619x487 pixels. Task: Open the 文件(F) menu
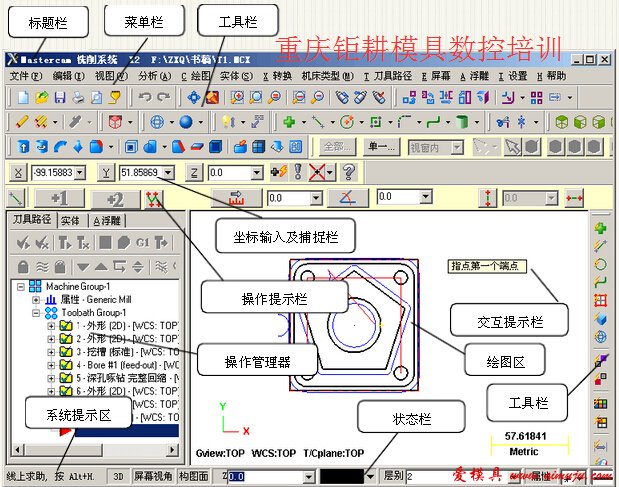coord(25,76)
